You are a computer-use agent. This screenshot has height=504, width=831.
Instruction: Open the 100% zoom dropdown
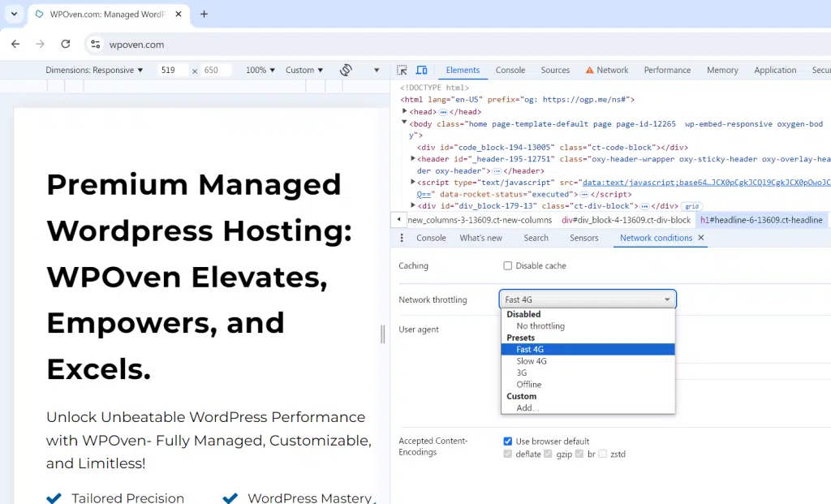pos(260,71)
